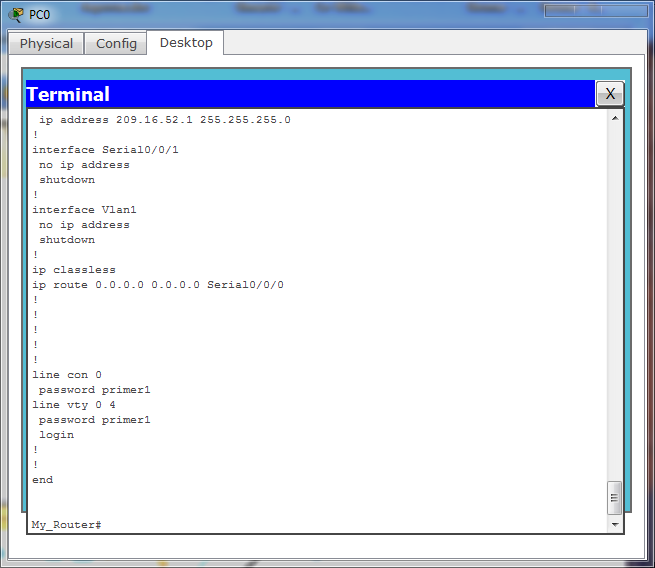Viewport: 655px width, 568px height.
Task: Click the Terminal title bar text
Action: tap(68, 94)
